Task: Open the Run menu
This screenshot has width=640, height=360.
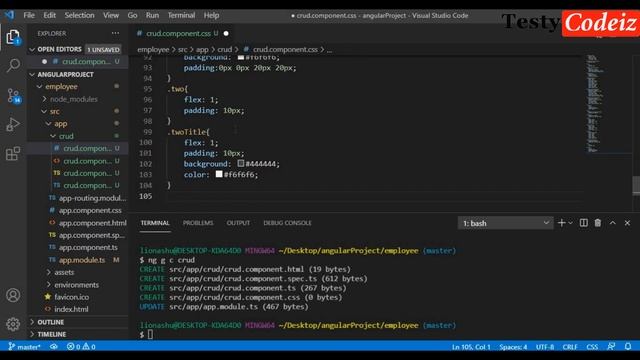Action: (152, 15)
